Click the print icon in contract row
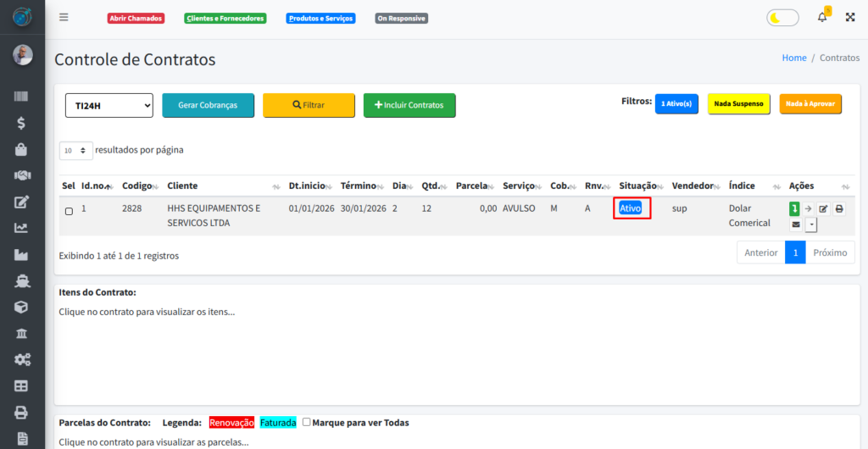Screen dimensions: 868x449 pyautogui.click(x=838, y=208)
